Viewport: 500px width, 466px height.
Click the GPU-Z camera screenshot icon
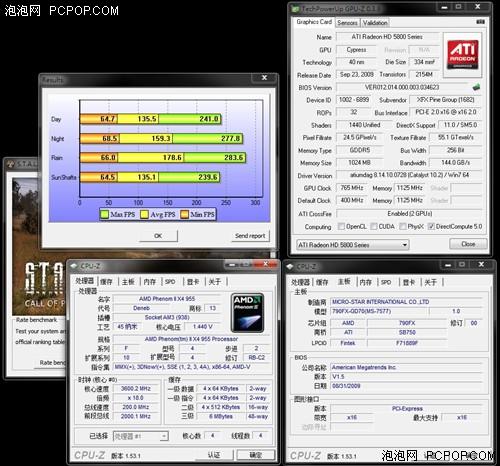point(480,22)
